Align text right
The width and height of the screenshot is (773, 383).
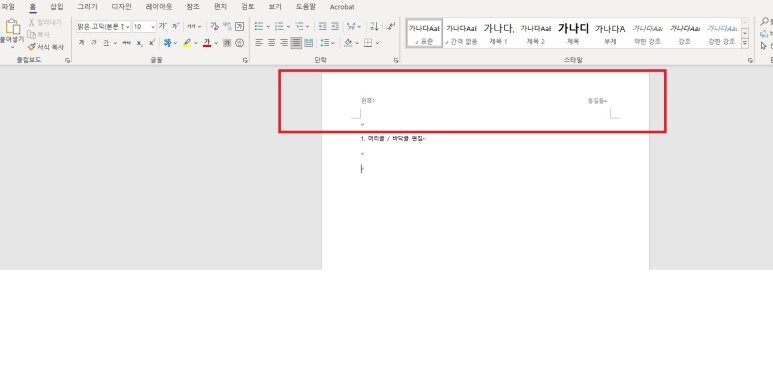(283, 43)
